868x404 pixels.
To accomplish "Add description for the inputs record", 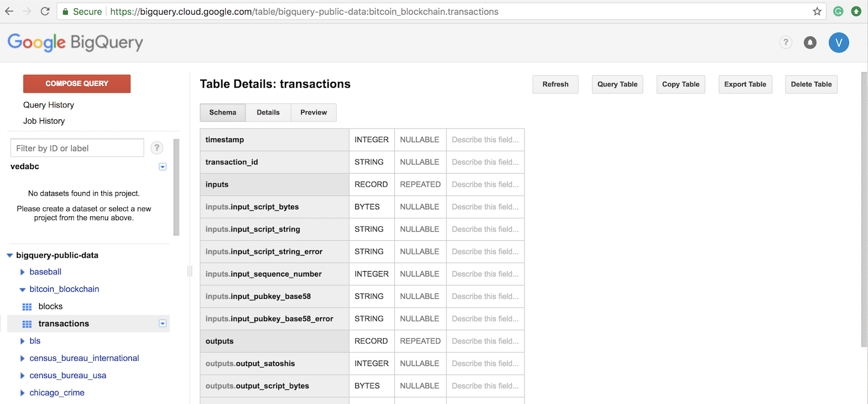I will coord(485,184).
